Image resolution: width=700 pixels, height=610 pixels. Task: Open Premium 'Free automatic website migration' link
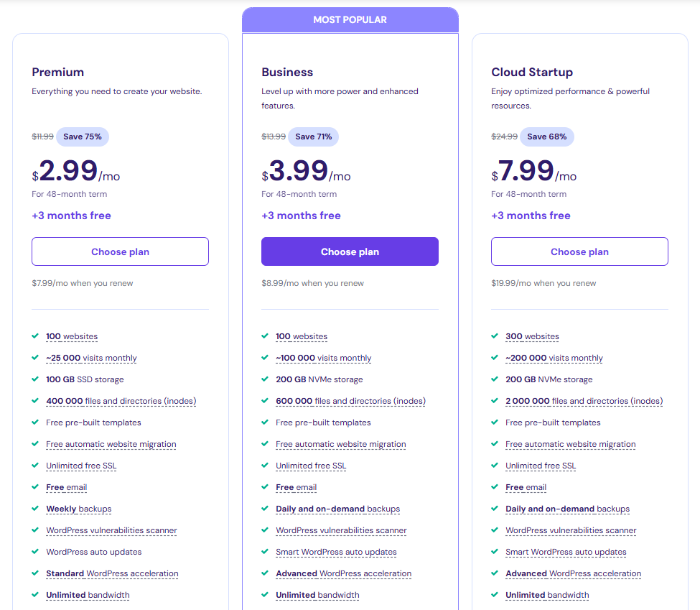pyautogui.click(x=111, y=444)
